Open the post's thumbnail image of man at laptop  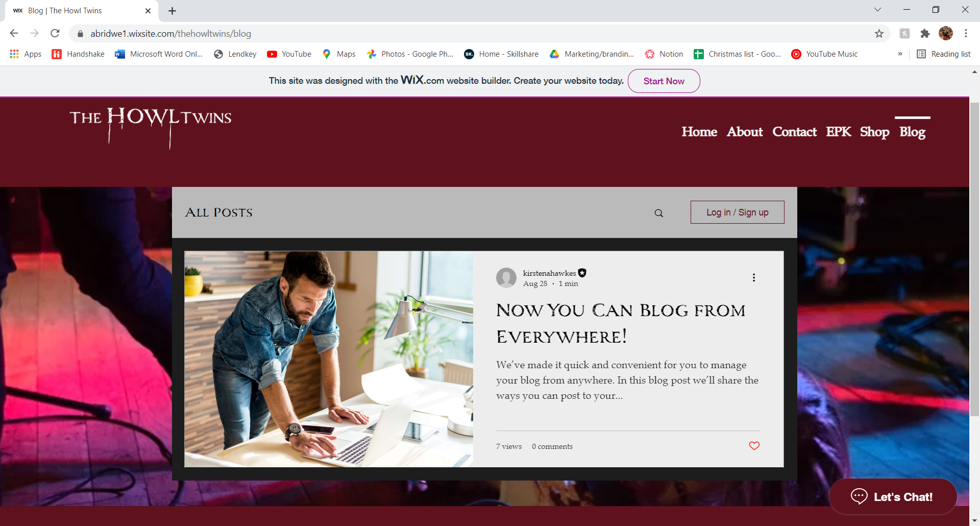(329, 359)
